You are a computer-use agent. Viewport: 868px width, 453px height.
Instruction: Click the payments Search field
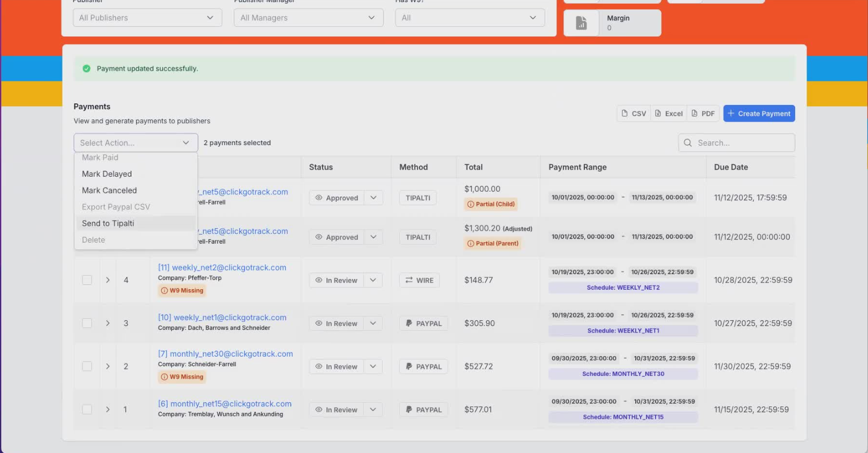click(736, 143)
